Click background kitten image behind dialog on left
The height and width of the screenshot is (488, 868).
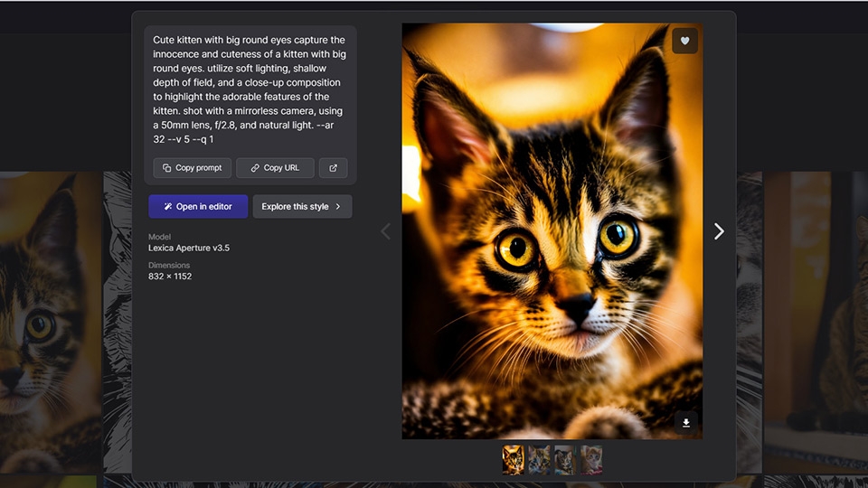click(51, 322)
